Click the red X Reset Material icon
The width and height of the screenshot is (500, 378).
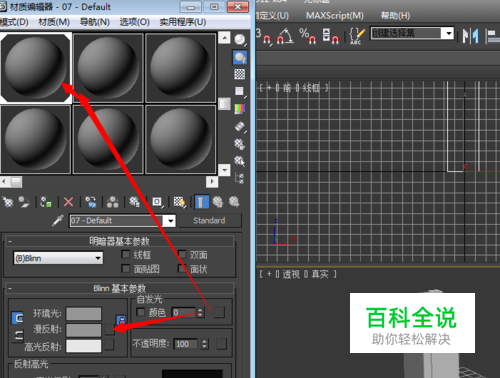click(x=68, y=202)
